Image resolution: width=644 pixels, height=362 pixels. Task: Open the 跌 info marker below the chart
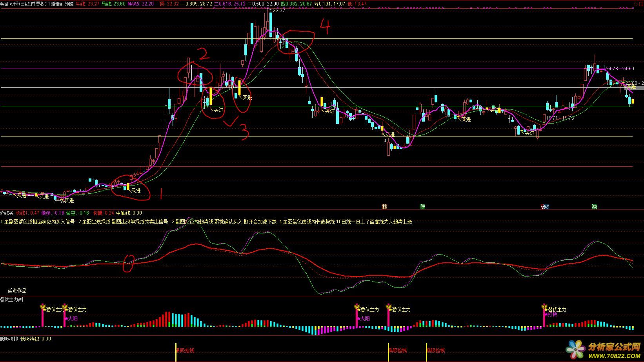[x=422, y=206]
